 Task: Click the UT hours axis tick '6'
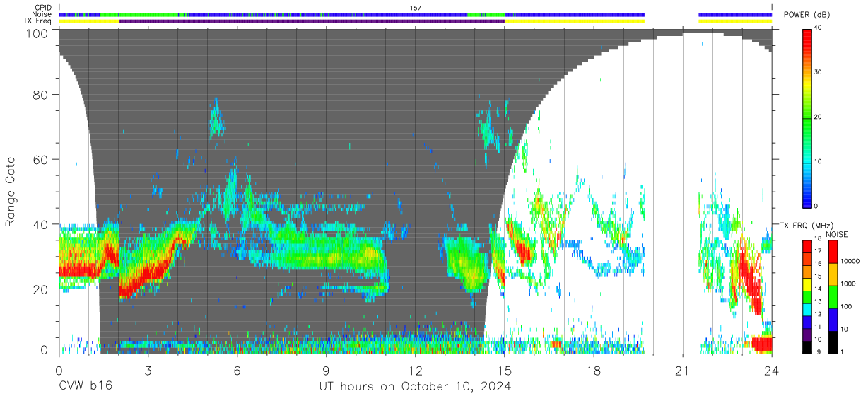pyautogui.click(x=237, y=370)
